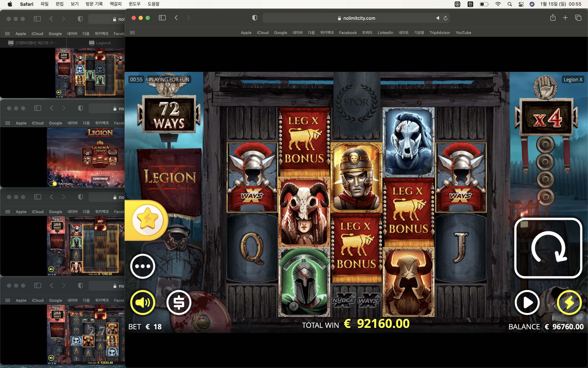Click the Q symbol on the first reel
Viewport: 588px width, 368px height.
252,248
